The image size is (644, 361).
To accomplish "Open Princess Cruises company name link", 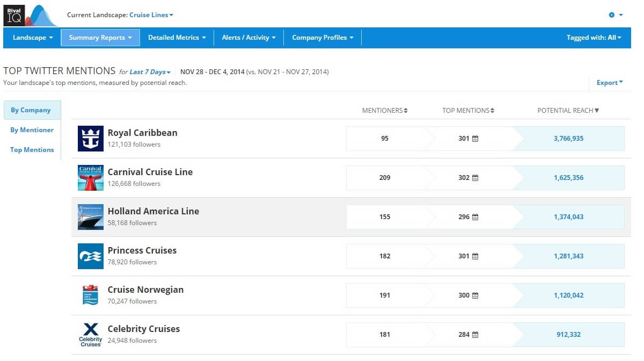I will pos(142,250).
